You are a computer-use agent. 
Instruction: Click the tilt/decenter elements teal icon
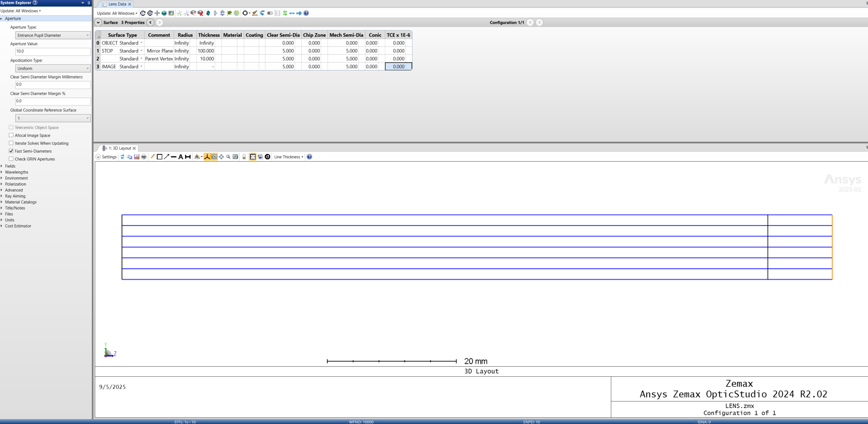point(208,13)
